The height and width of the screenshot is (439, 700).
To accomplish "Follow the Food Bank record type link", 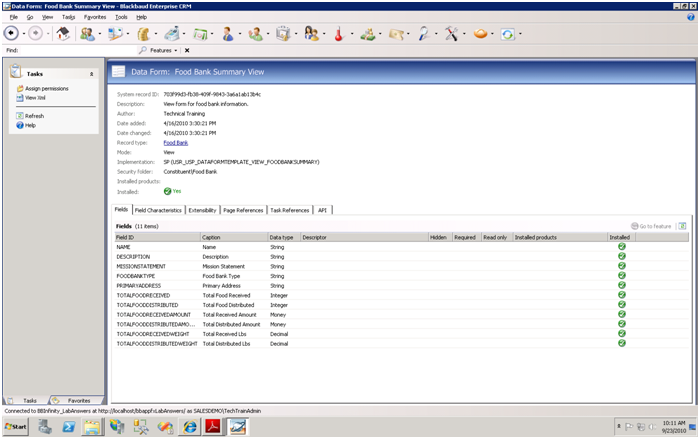I will pos(175,143).
